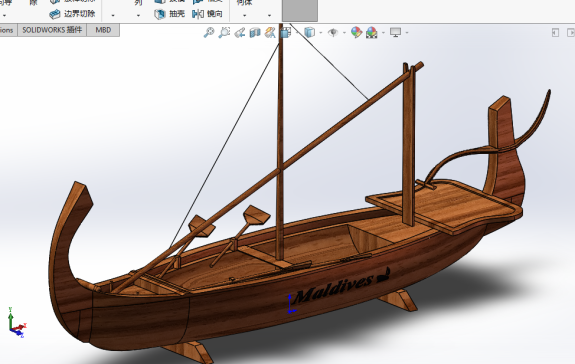Click the Edit Appearance color ball icon

356,32
